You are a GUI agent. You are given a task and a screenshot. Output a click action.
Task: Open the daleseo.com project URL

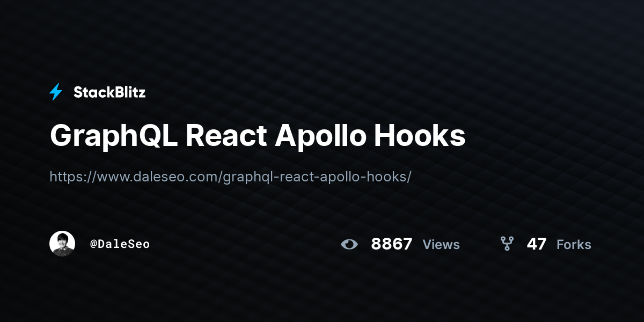click(230, 177)
